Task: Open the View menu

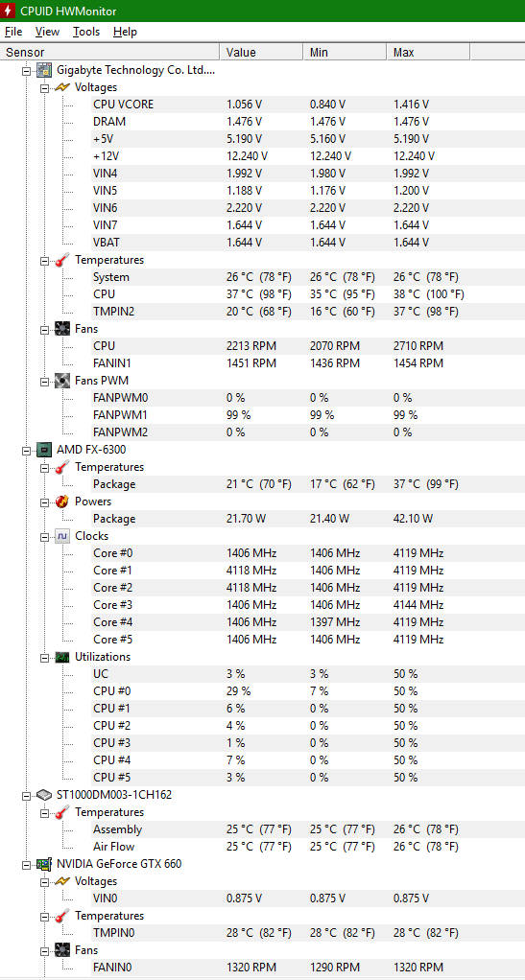Action: click(x=48, y=32)
